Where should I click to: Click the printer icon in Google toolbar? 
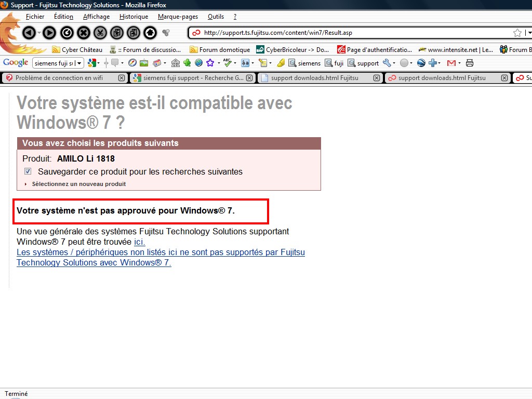470,63
